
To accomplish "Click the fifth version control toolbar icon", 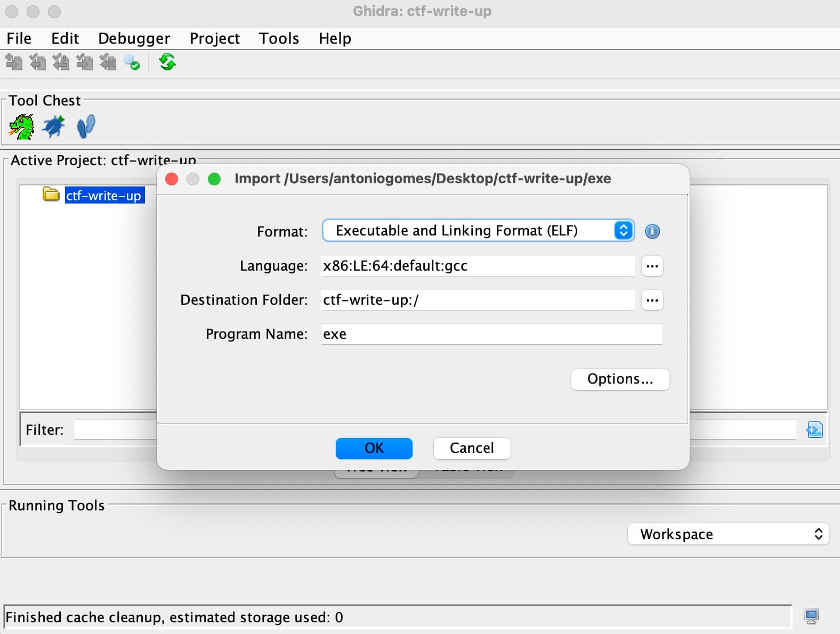I will pos(108,62).
